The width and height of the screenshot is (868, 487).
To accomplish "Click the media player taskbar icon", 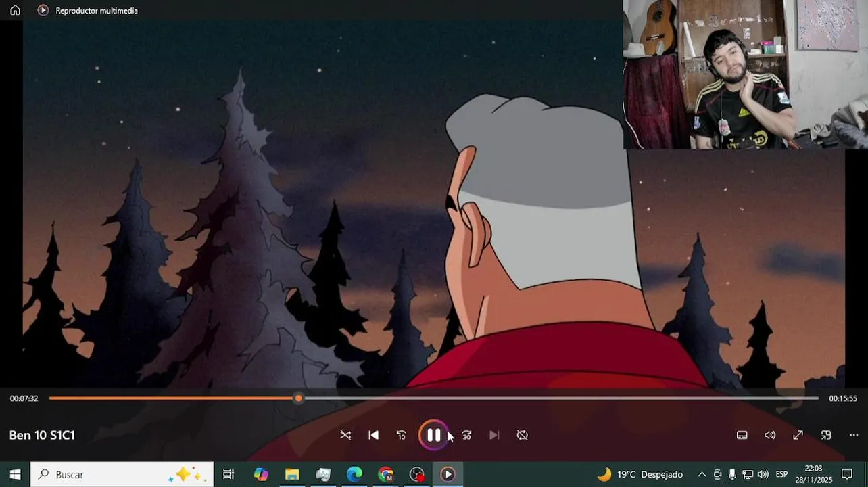I will click(x=448, y=474).
